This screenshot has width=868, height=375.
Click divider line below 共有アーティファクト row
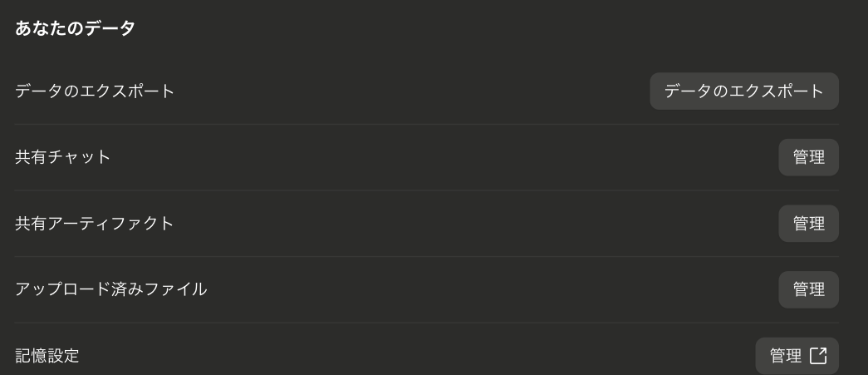[x=427, y=256]
